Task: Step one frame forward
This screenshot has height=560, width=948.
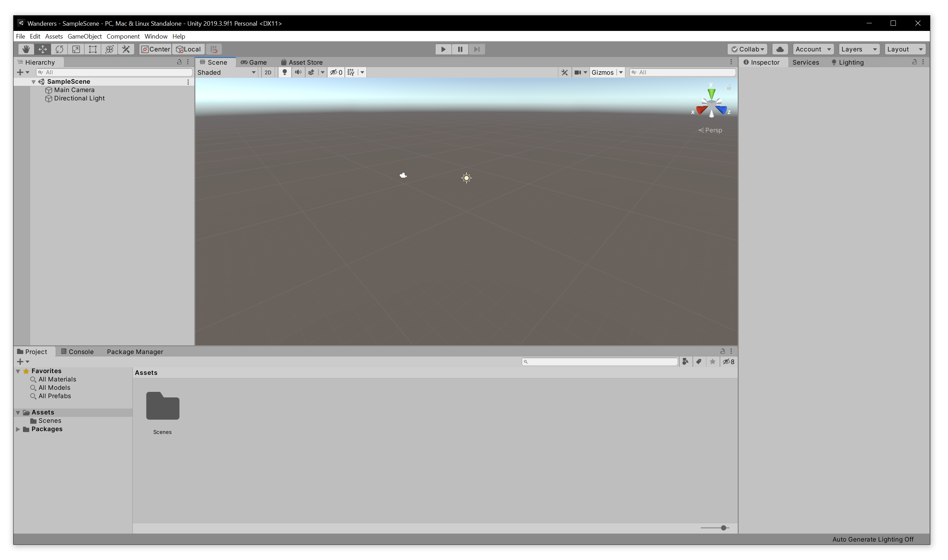Action: (x=477, y=49)
